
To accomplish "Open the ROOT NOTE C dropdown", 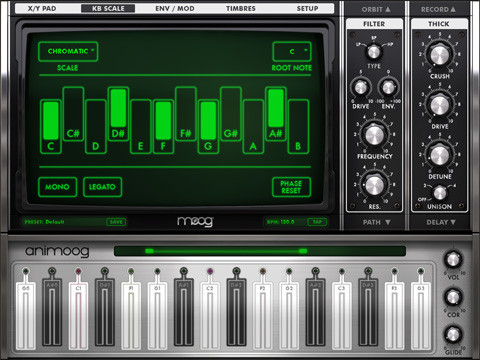I will 292,51.
